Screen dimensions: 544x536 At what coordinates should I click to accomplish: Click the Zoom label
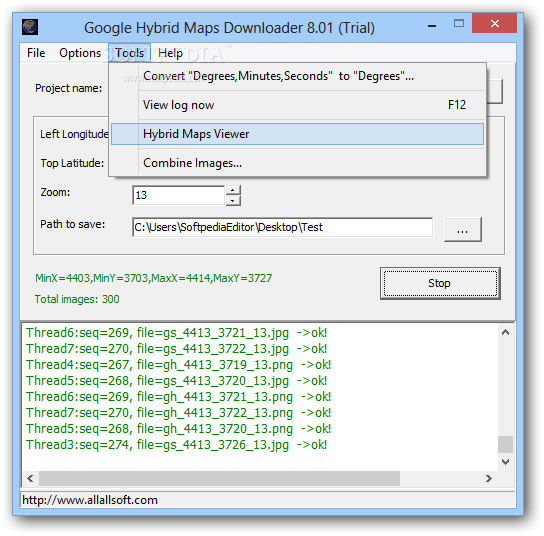coord(55,192)
